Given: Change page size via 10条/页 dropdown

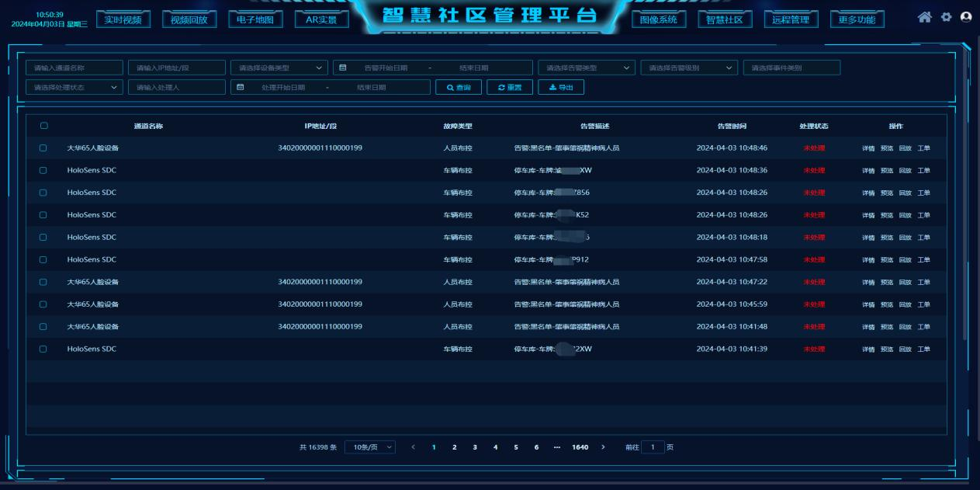Looking at the screenshot, I should 369,447.
